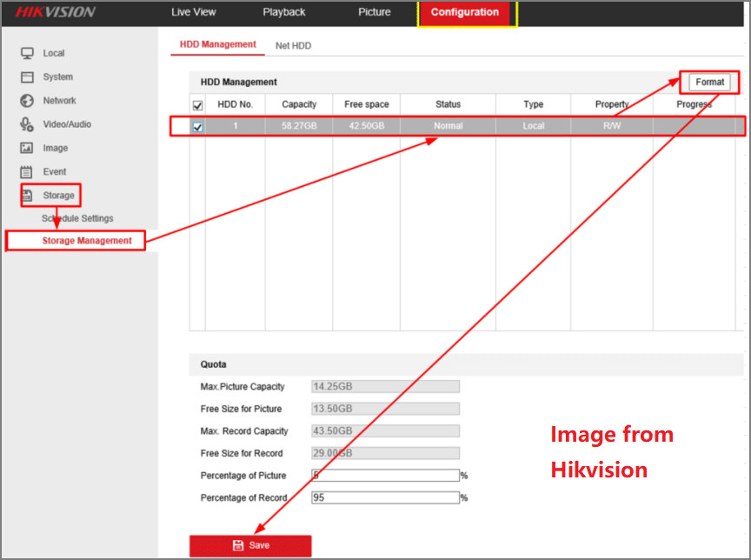751x560 pixels.
Task: Open Schedule Settings under Storage
Action: pos(77,218)
